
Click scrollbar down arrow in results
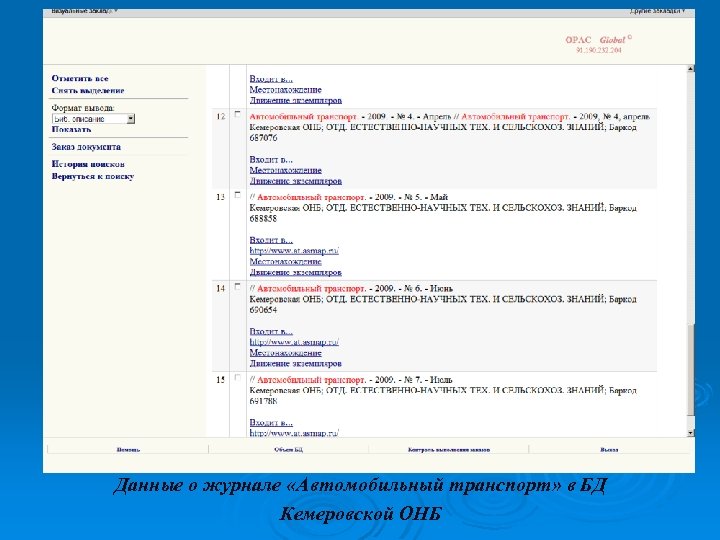coord(691,433)
